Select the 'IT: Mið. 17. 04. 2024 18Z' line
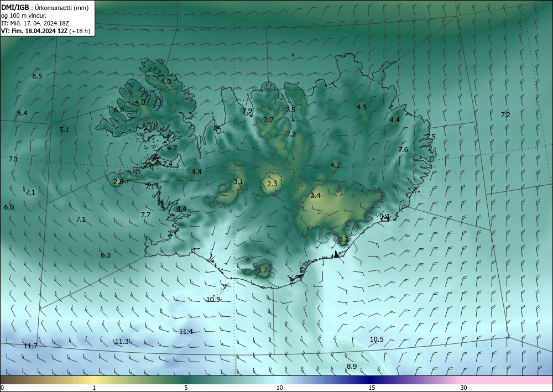553x392 pixels. tap(35, 23)
